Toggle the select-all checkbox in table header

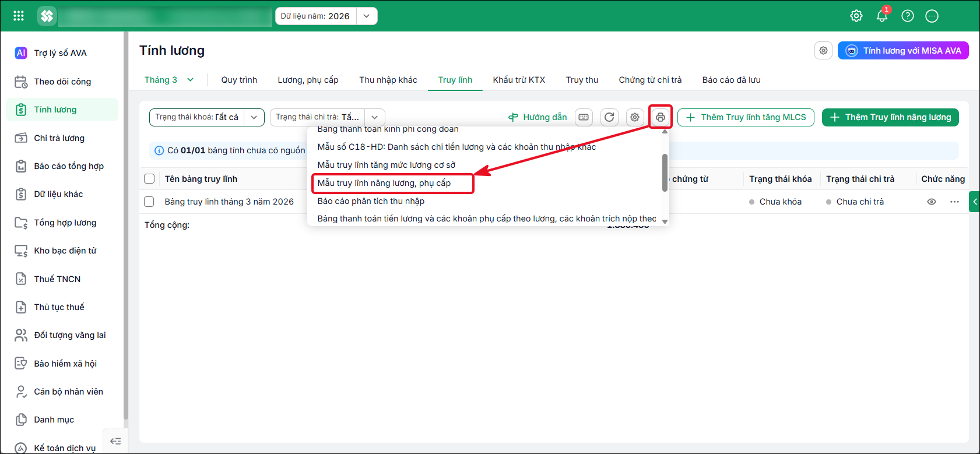(149, 179)
